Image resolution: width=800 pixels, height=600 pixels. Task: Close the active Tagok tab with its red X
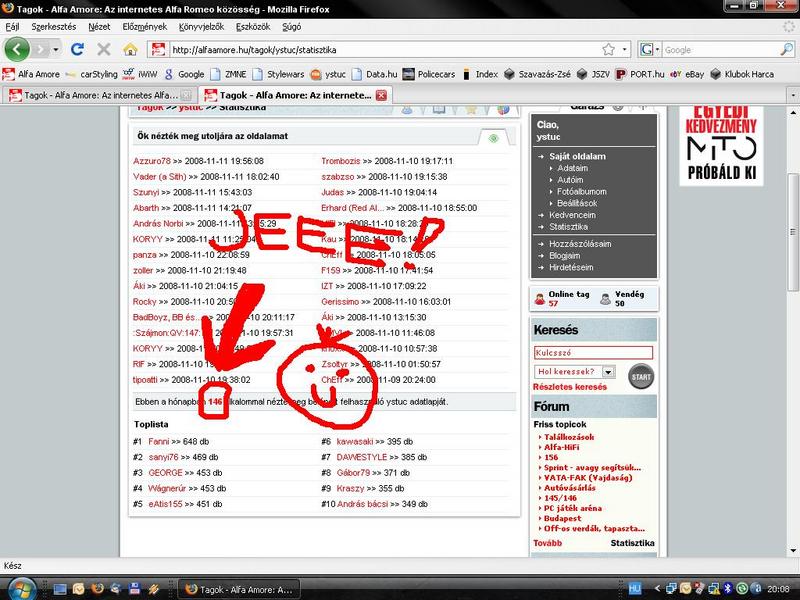pos(381,95)
